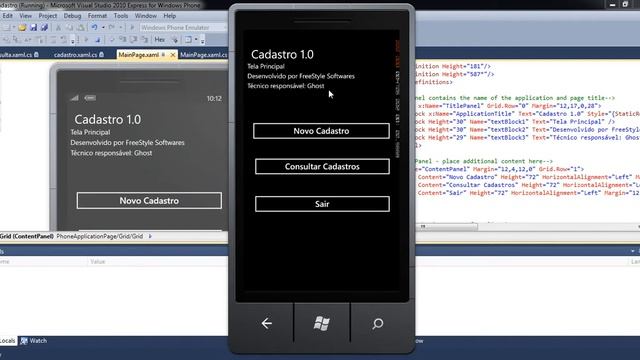This screenshot has width=640, height=360.
Task: Expand the Redo history dropdown arrow
Action: point(121,27)
